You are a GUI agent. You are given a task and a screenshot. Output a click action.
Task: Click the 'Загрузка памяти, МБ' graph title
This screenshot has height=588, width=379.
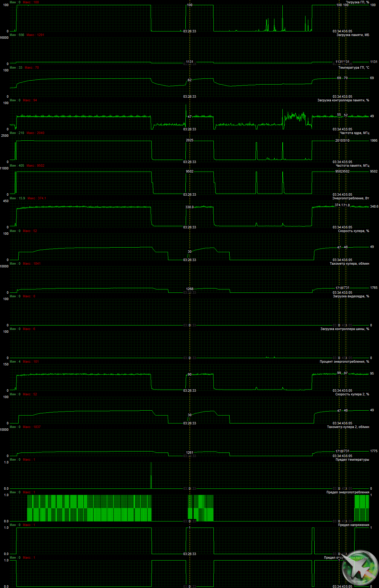[353, 35]
